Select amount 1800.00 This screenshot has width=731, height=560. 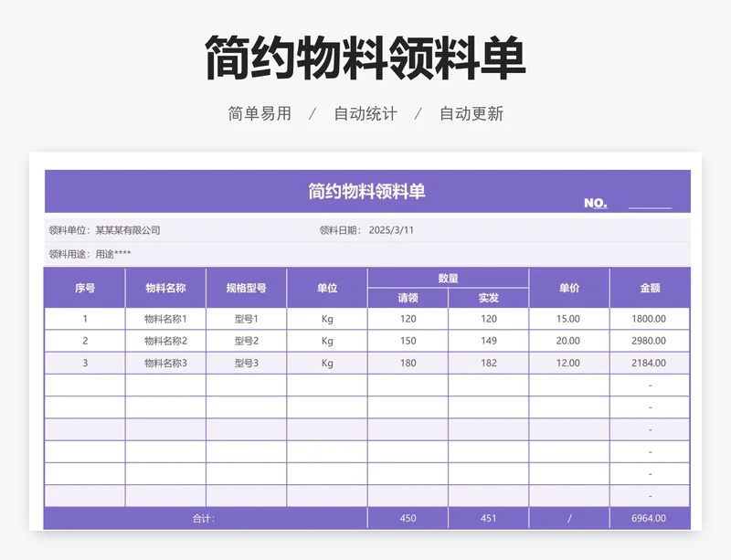pos(650,319)
